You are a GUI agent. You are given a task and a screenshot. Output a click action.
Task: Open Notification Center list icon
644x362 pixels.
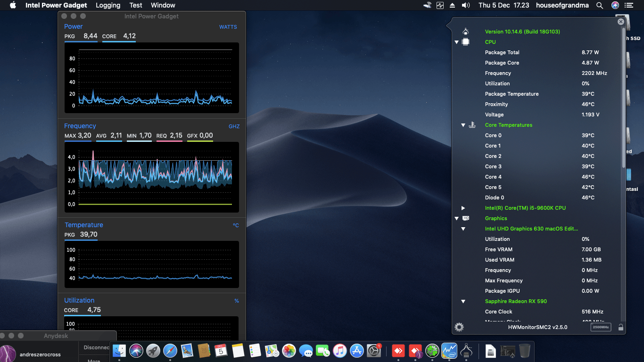point(628,5)
